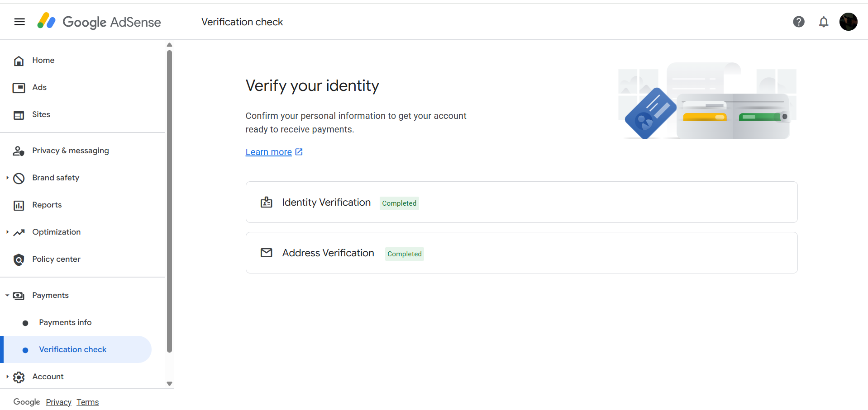868x410 pixels.
Task: Open the Identity Verification card
Action: tap(521, 202)
